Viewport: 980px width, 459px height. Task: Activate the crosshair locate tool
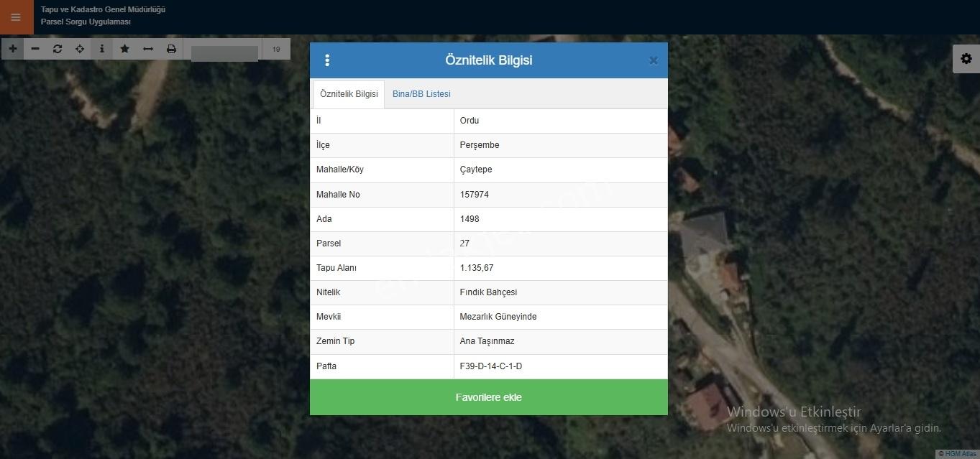[80, 49]
